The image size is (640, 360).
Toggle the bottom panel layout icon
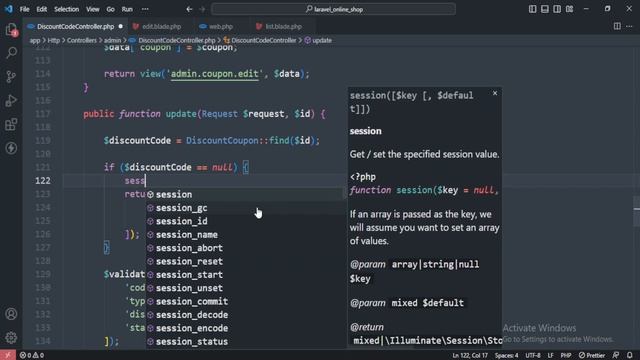coord(545,9)
